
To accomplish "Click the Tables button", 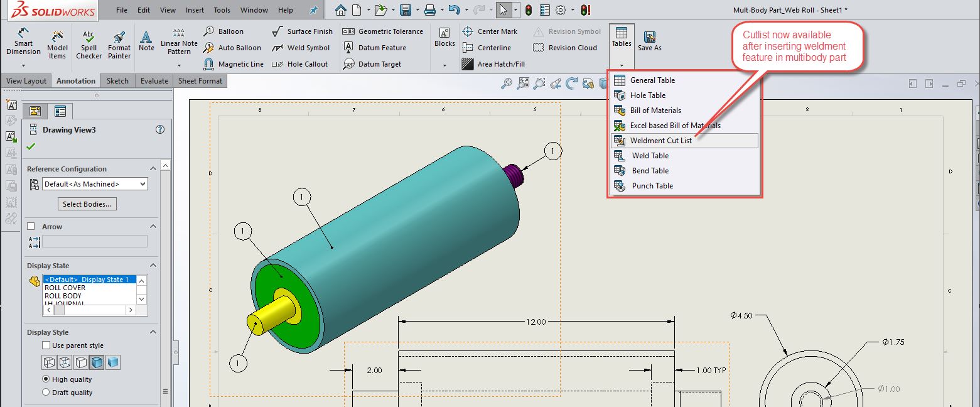I will [x=622, y=38].
